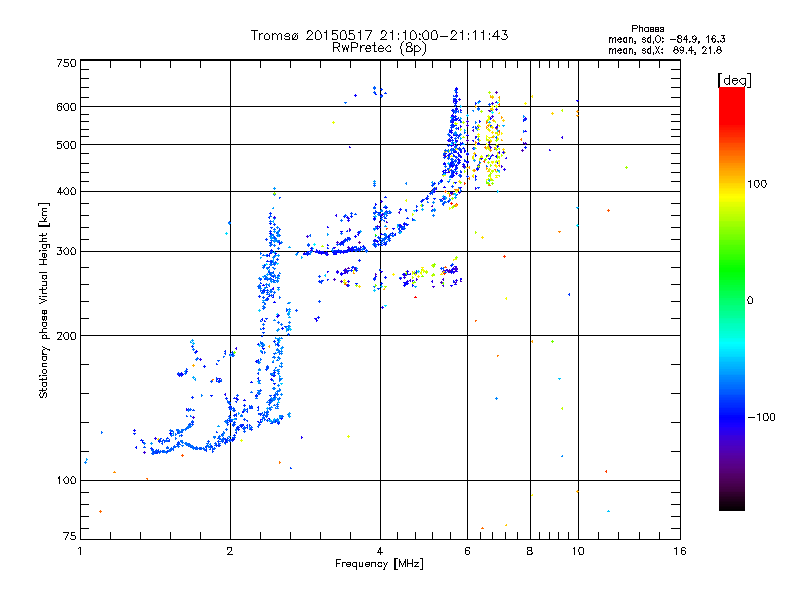Click the x-axis tick label '4'
This screenshot has height=600, width=800.
[x=380, y=551]
